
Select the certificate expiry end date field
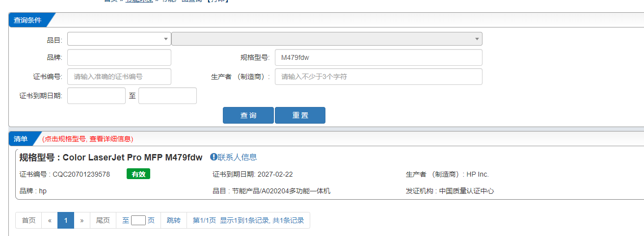pyautogui.click(x=167, y=96)
